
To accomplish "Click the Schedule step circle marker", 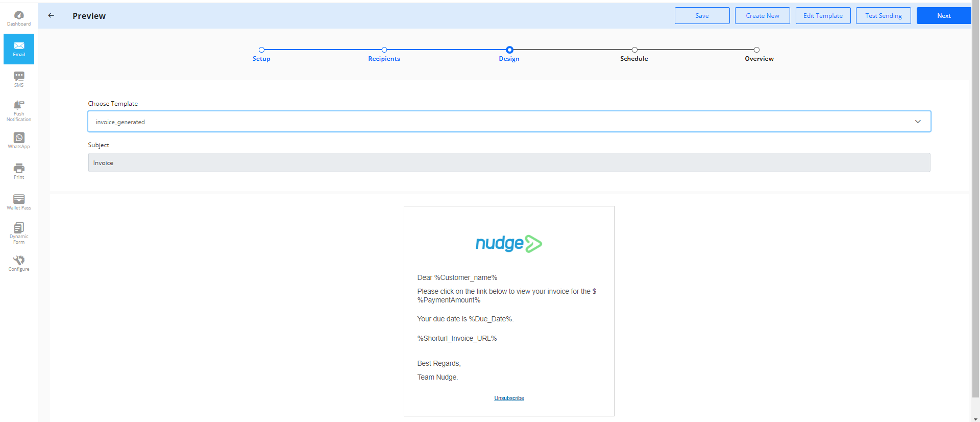I will pos(634,50).
